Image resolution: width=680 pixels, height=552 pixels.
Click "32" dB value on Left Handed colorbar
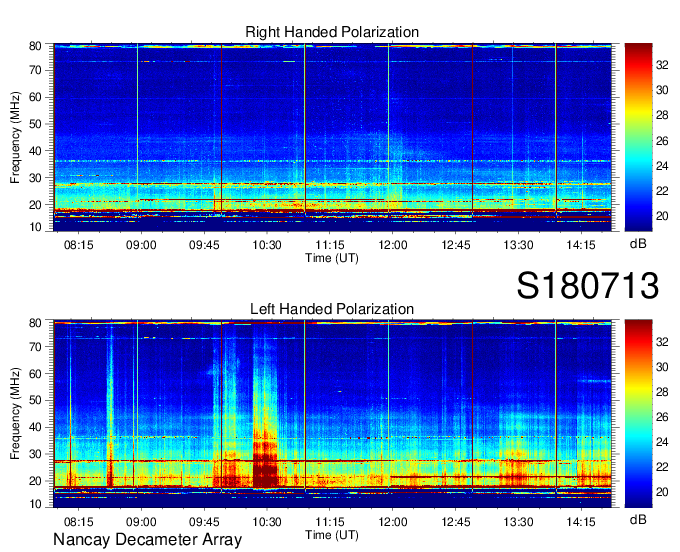662,342
